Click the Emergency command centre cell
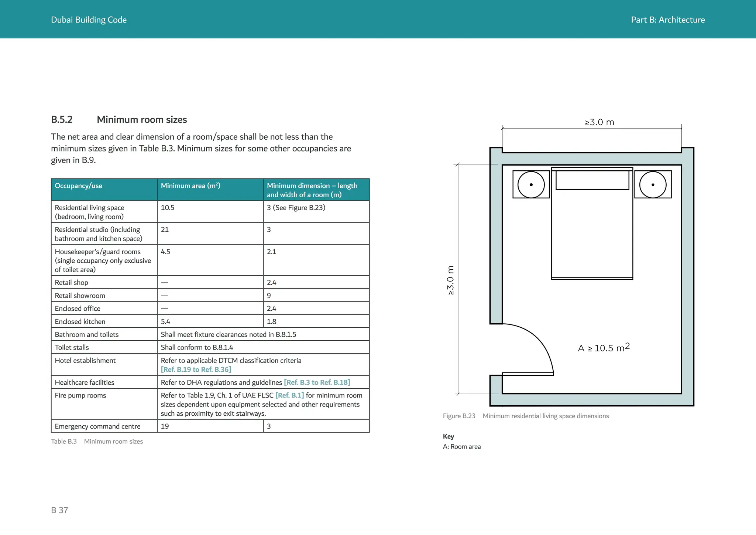This screenshot has width=756, height=535. 97,426
